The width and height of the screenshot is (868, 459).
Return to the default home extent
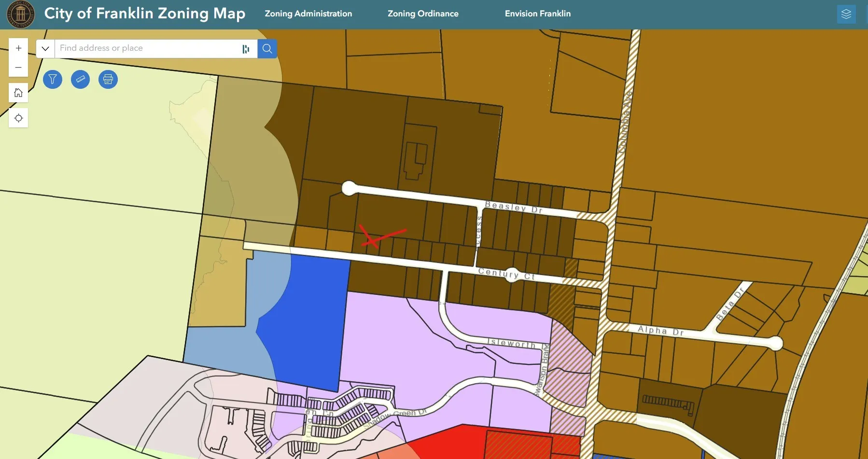(x=18, y=93)
